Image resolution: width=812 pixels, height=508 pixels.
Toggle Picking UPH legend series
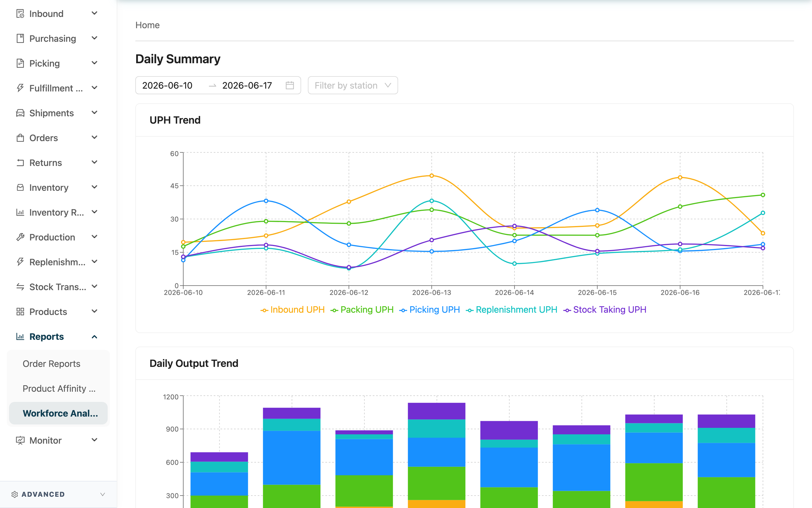pos(429,310)
